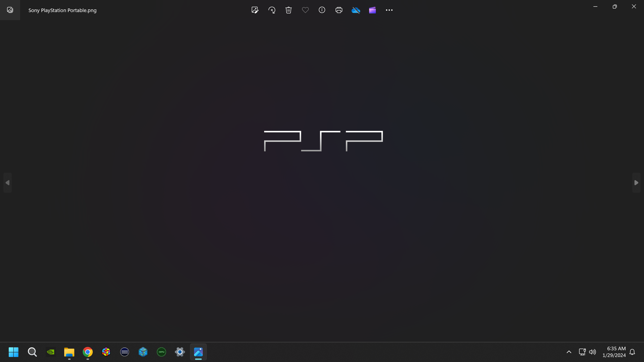Click the Photos app taskbar icon
This screenshot has width=644, height=362.
pos(198,352)
